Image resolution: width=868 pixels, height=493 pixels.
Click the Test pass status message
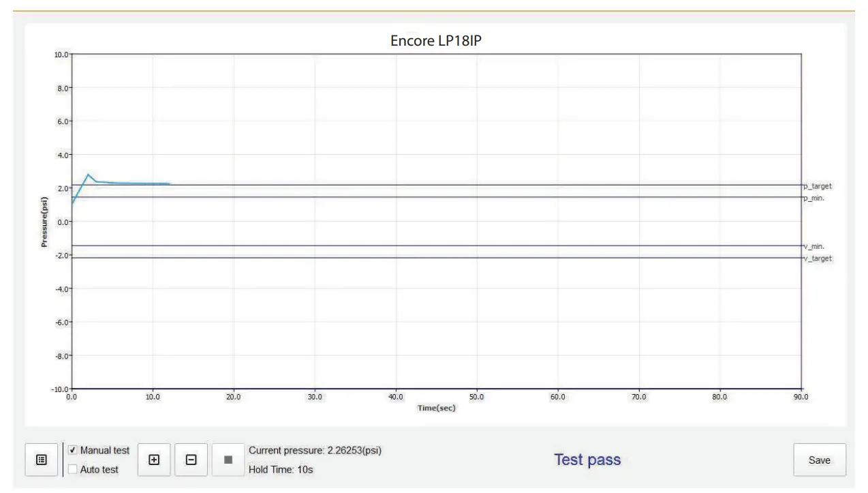[x=587, y=460]
